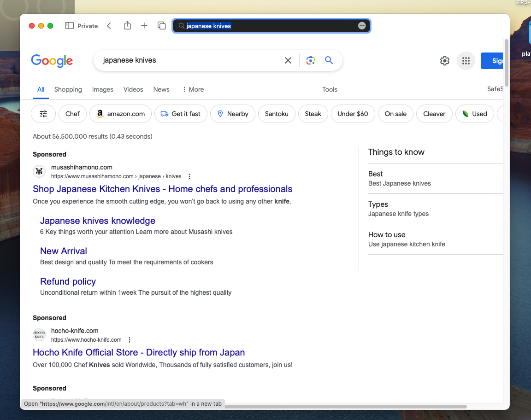
Task: Switch to the Shopping tab
Action: click(68, 89)
